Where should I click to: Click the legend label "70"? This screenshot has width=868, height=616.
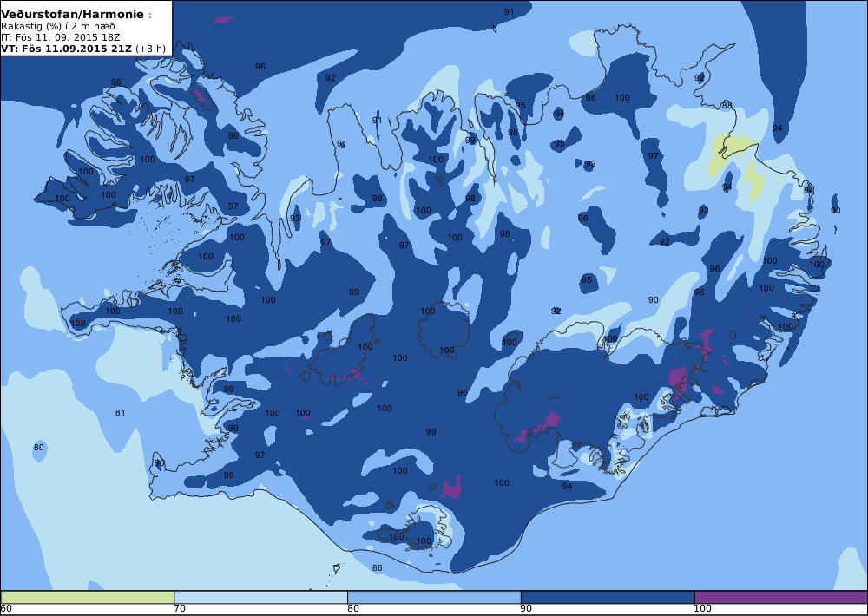pyautogui.click(x=180, y=609)
